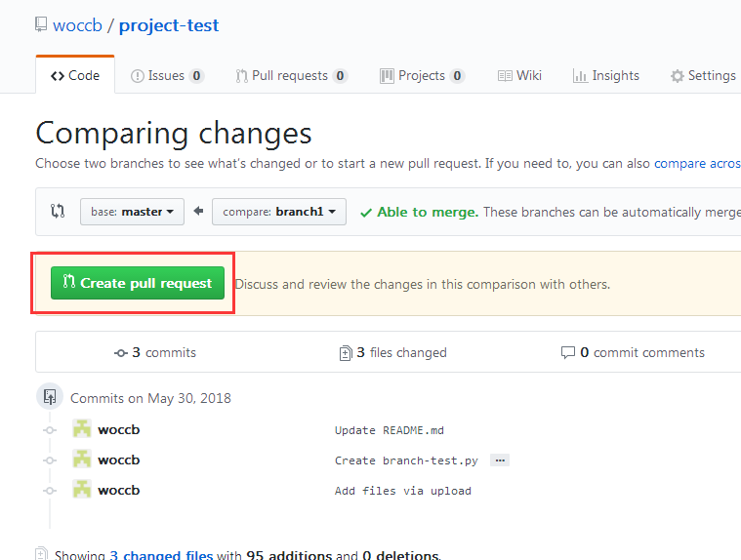Viewport: 741px width, 560px height.
Task: Expand the base: master branch dropdown
Action: point(133,212)
